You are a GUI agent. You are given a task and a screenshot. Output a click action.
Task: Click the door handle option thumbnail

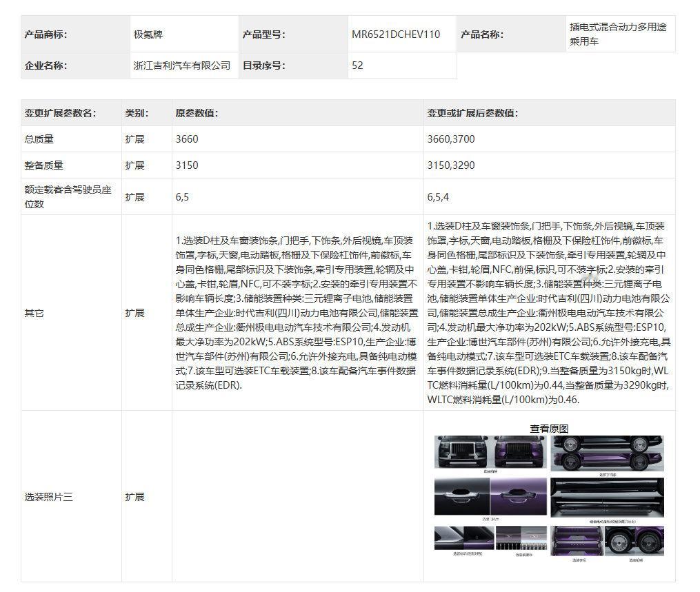click(x=490, y=496)
